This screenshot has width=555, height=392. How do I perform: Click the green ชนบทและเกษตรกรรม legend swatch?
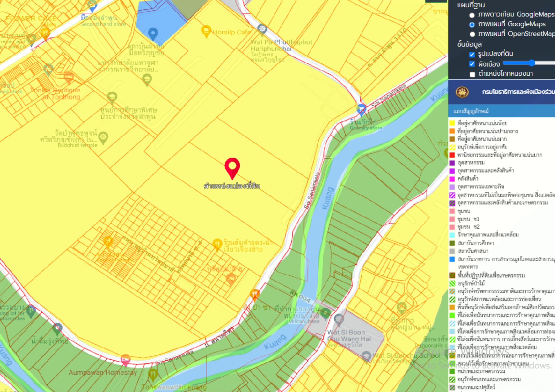(x=452, y=371)
